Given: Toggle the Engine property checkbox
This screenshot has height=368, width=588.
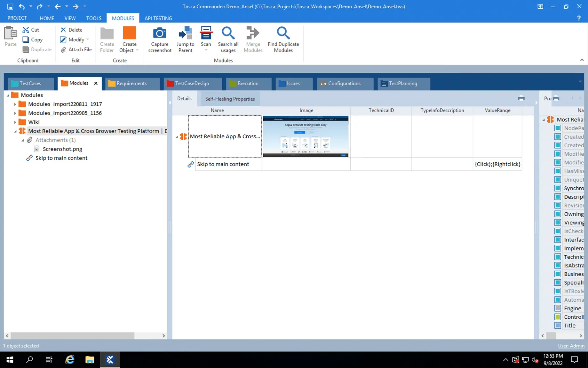Looking at the screenshot, I should 558,308.
